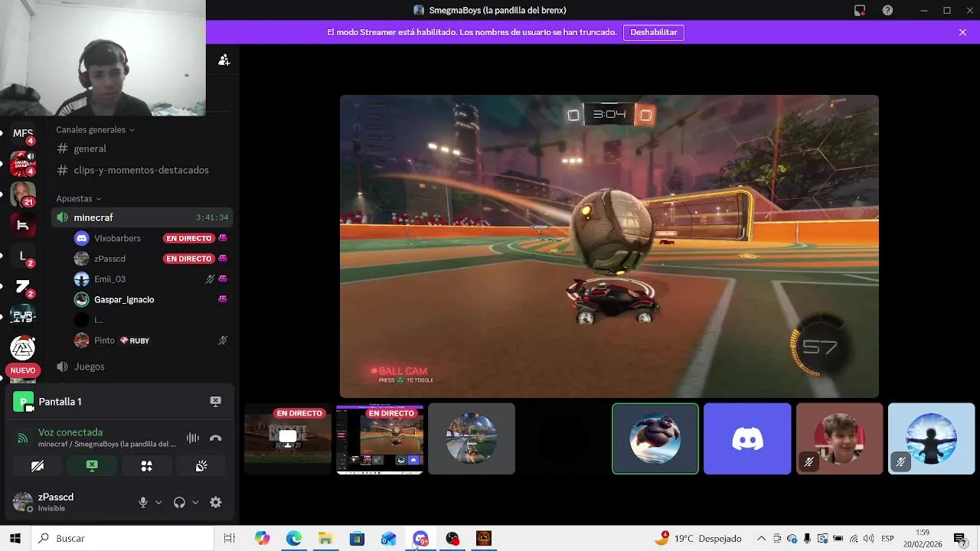
Task: Collapse the Canales generales category
Action: tap(95, 130)
